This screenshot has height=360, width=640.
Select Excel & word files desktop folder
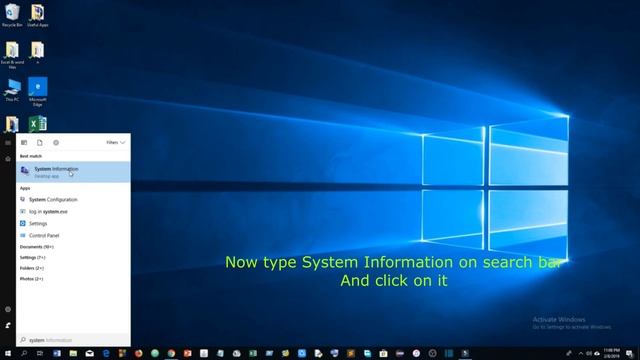[12, 55]
